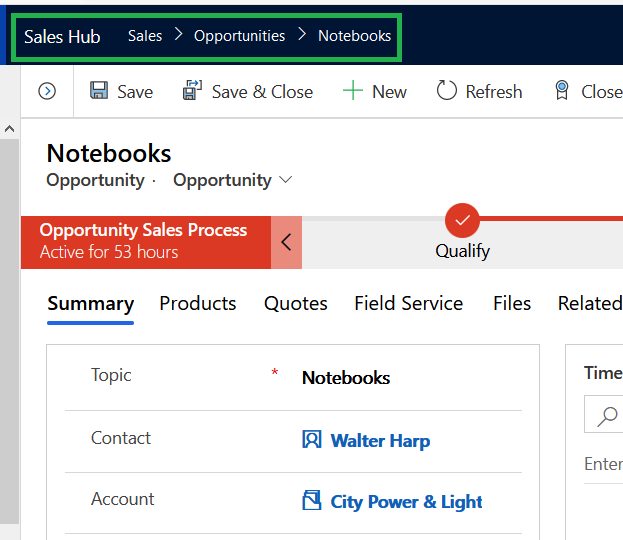Open the City Power & Light account link

pos(406,502)
